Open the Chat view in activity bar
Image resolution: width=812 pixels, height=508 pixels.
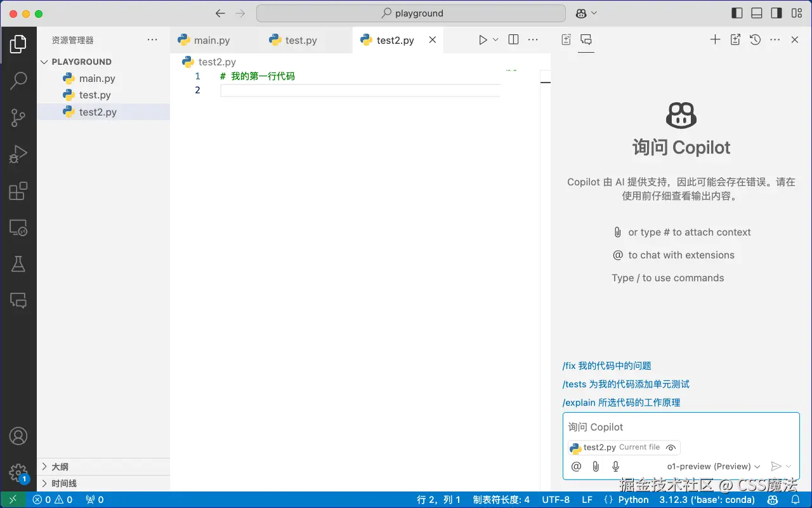[x=18, y=300]
